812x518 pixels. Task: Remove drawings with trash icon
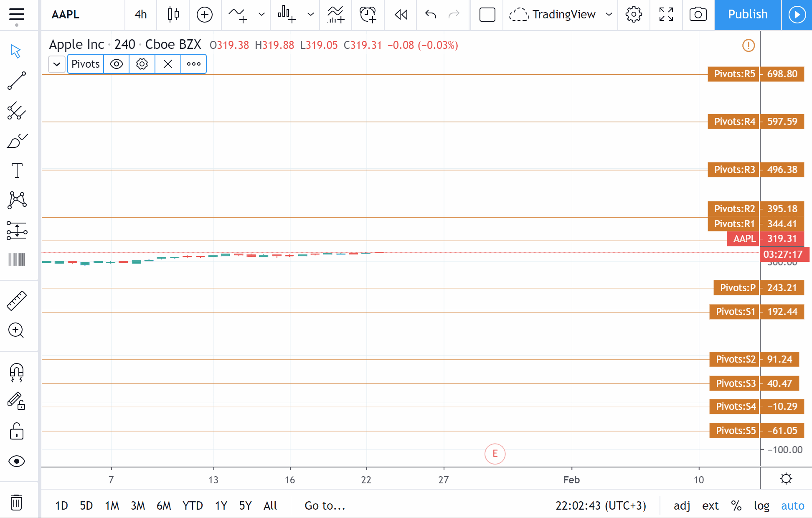(x=17, y=502)
